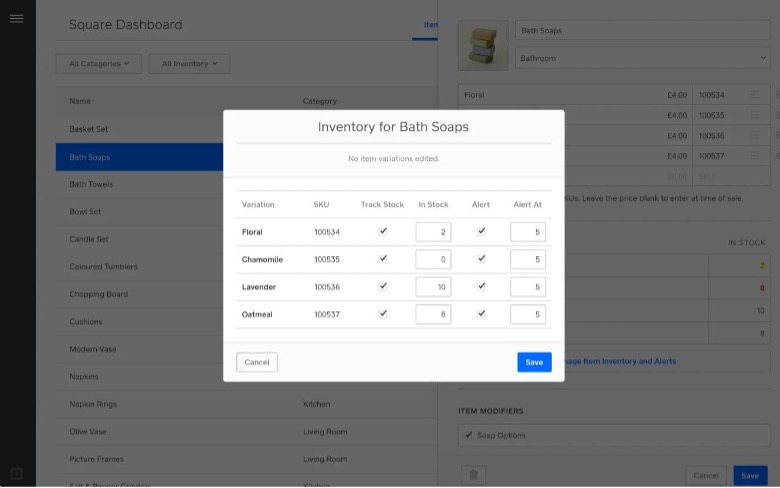Toggle Alert checkbox for Floral
780x488 pixels.
(481, 231)
